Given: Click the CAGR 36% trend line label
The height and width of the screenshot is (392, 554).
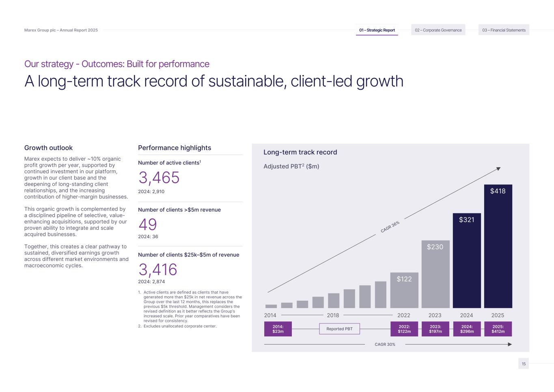Looking at the screenshot, I should (x=390, y=227).
